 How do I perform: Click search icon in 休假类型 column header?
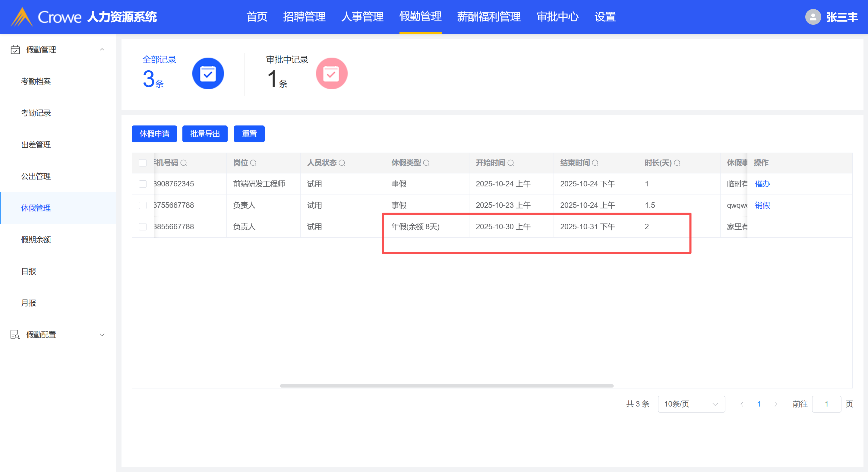[426, 163]
